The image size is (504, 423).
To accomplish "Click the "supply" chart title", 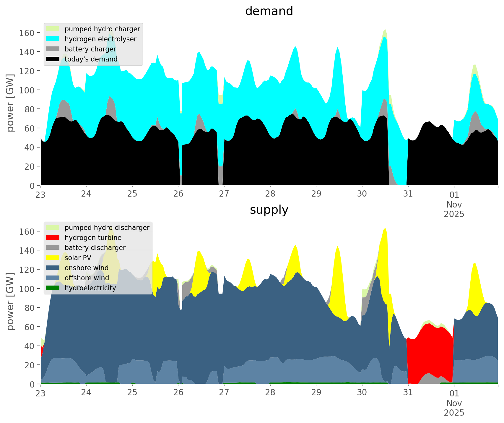I will tap(269, 210).
